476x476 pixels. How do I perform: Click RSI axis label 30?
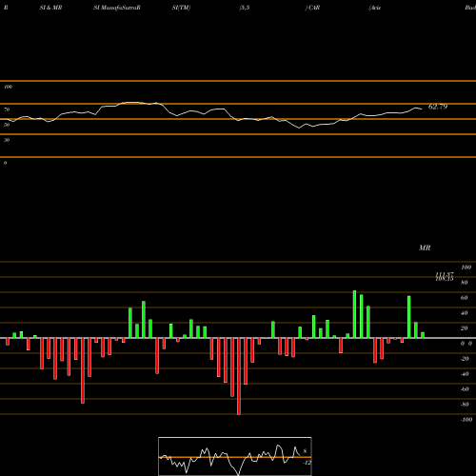click(x=7, y=140)
